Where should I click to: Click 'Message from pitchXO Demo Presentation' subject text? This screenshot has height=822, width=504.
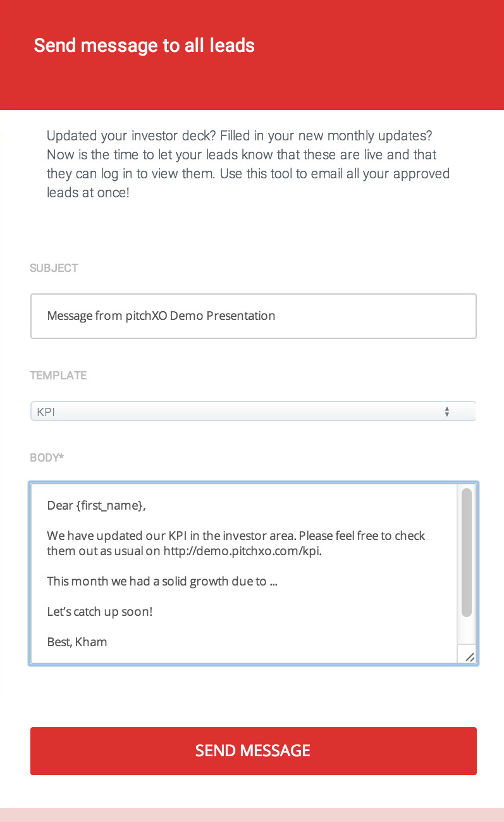tap(161, 316)
